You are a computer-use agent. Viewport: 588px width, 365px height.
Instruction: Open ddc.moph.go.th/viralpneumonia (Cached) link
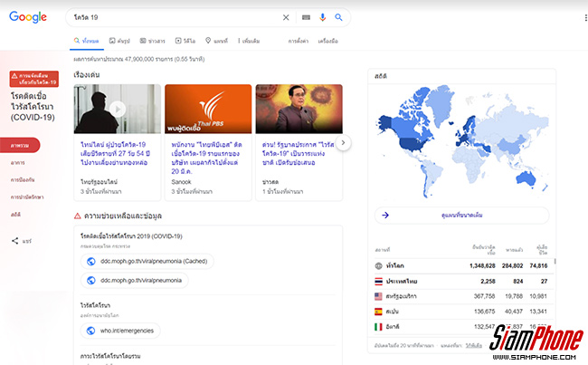[x=147, y=262]
